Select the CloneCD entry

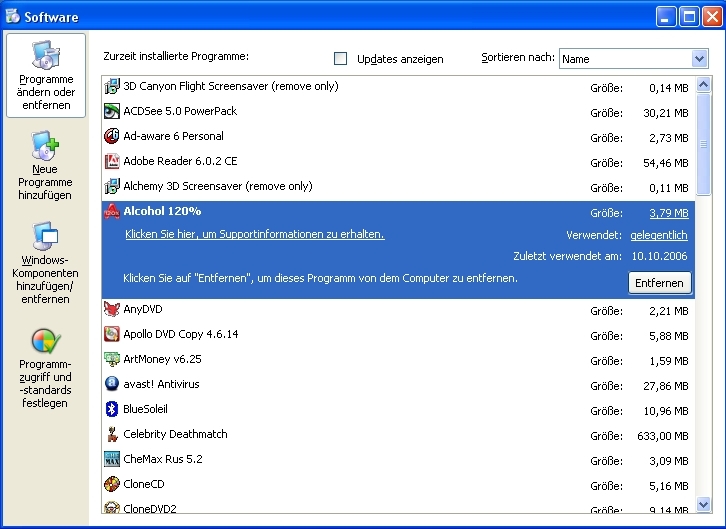click(398, 485)
